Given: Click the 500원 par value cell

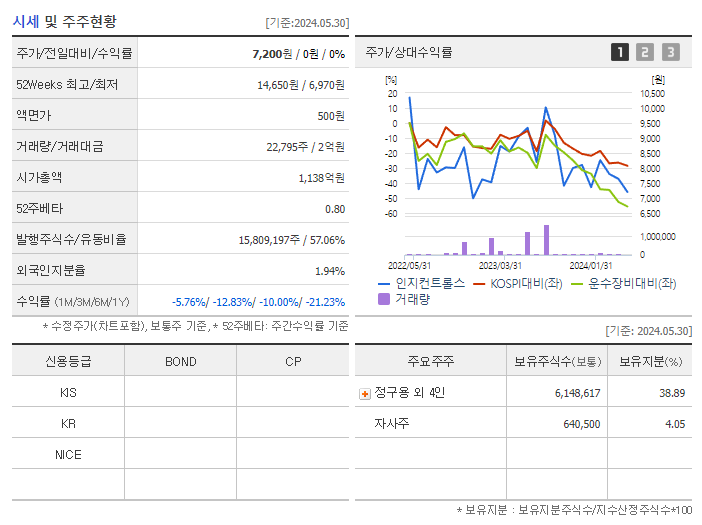Looking at the screenshot, I should 331,116.
